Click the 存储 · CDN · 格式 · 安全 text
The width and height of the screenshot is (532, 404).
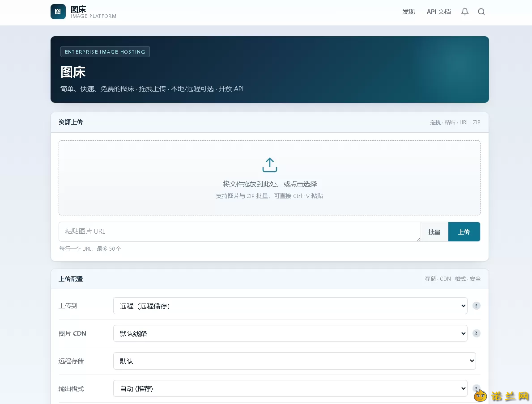453,279
